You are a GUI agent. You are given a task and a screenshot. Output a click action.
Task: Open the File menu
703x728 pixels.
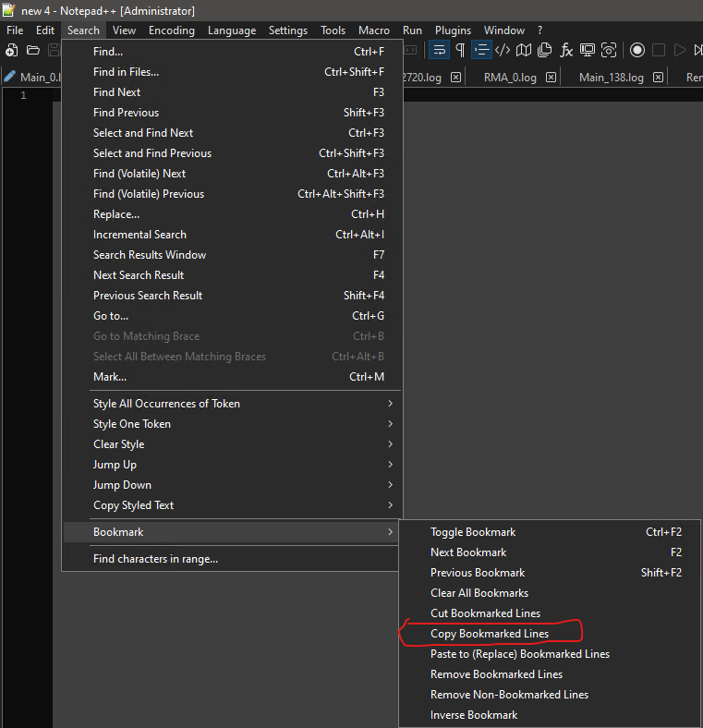[x=15, y=30]
